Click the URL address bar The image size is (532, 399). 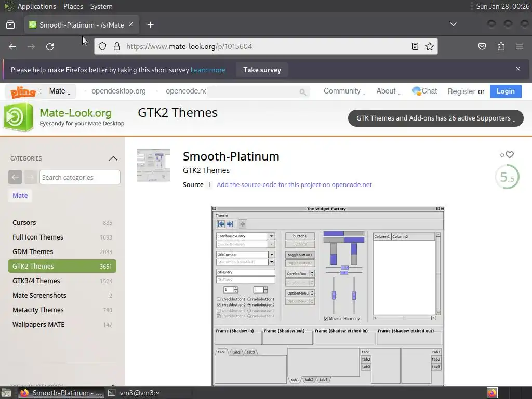tap(266, 46)
